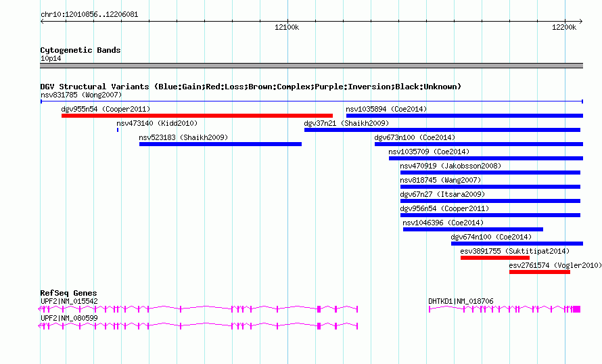Select the nsv523183 (Shaikh2009) label
Screen dimensions: 602x364
[x=183, y=137]
